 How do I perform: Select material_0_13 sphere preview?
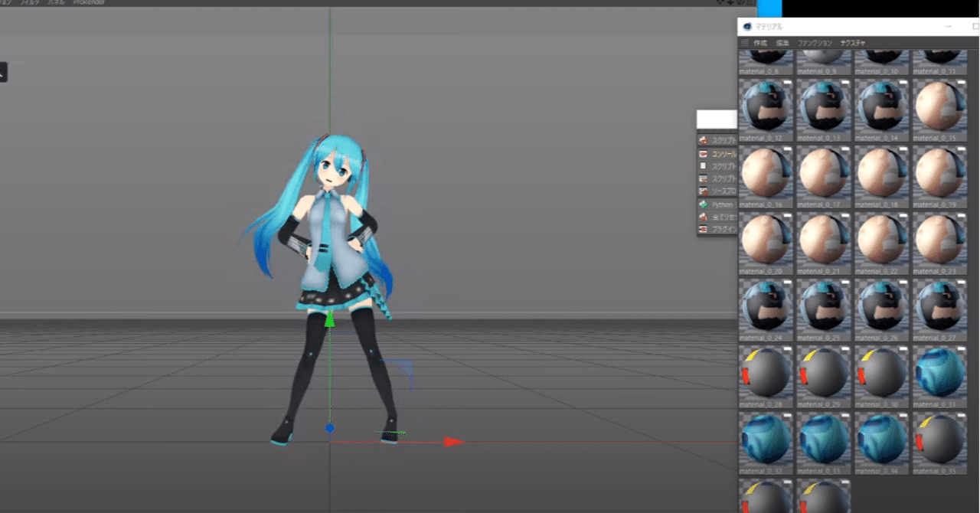824,106
